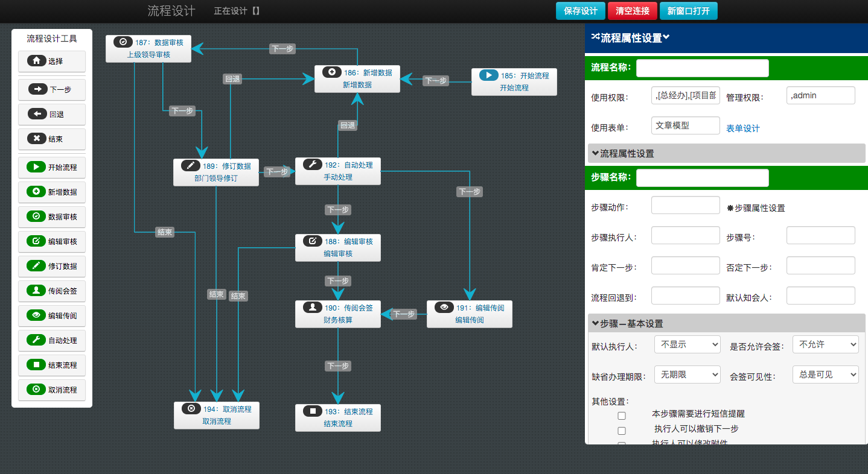Open the 是否允许会签 dropdown
Image resolution: width=868 pixels, height=474 pixels.
click(x=825, y=344)
